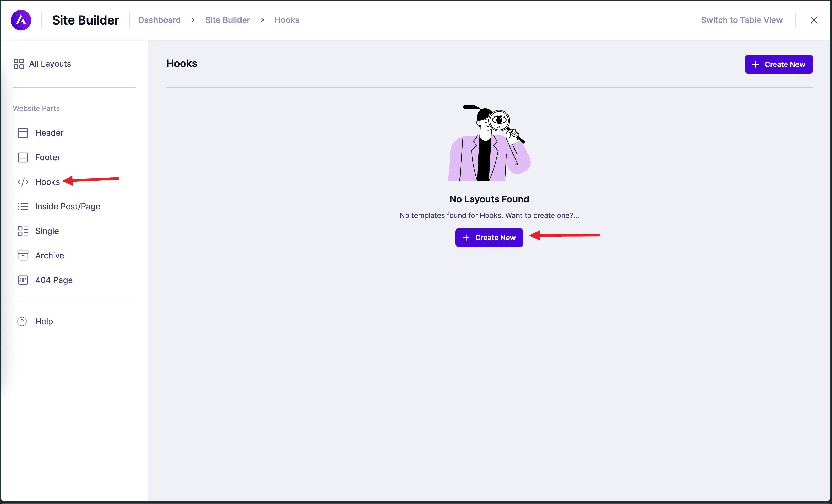The height and width of the screenshot is (504, 832).
Task: Click the Header layout icon
Action: (23, 133)
